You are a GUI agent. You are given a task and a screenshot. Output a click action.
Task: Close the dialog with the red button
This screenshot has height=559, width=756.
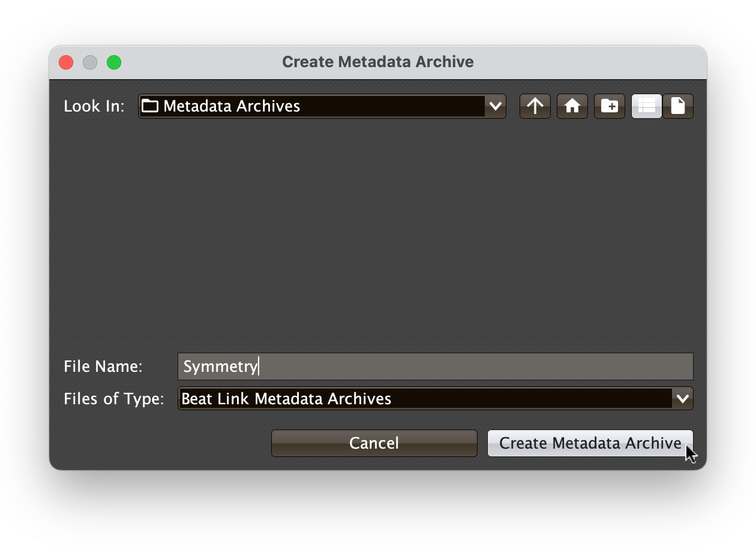pos(66,62)
